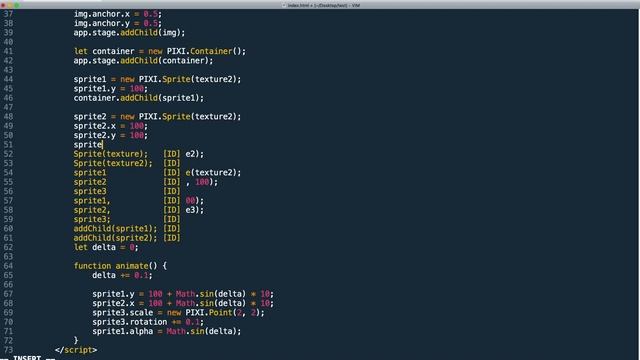Click line number 73 in the gutter
Image resolution: width=640 pixels, height=360 pixels.
(x=8, y=350)
